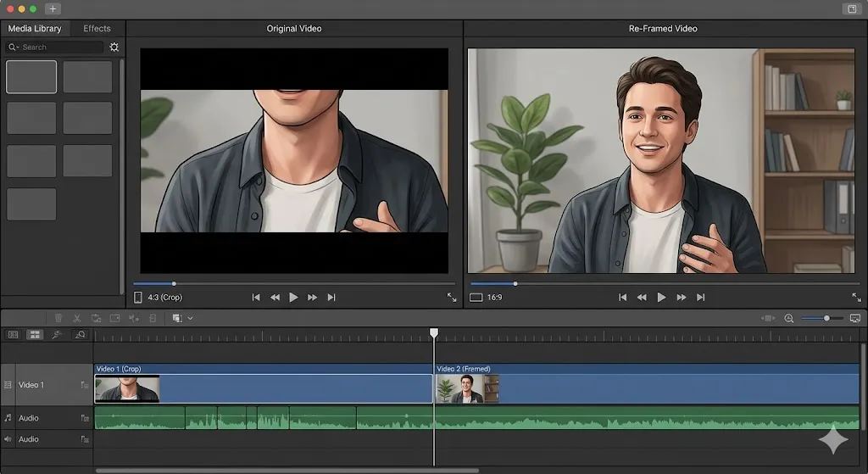Select the grid layout view icon above tracks
868x474 pixels.
[x=35, y=334]
